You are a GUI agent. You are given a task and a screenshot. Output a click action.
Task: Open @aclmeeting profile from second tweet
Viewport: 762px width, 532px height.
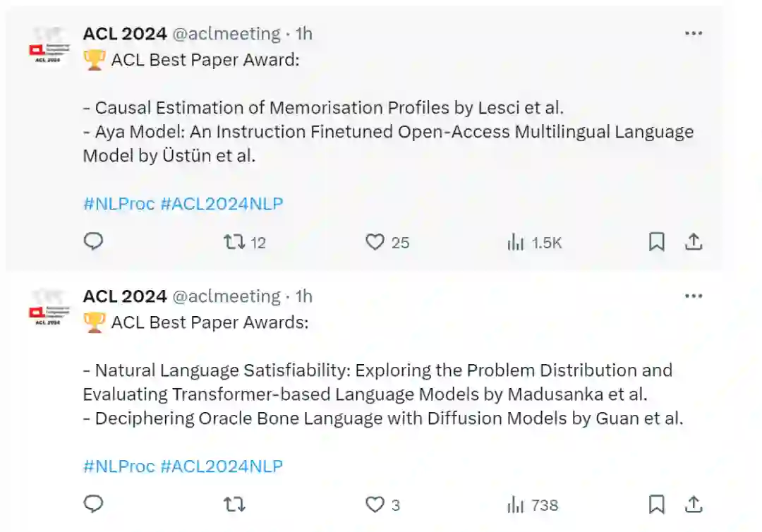click(x=226, y=296)
